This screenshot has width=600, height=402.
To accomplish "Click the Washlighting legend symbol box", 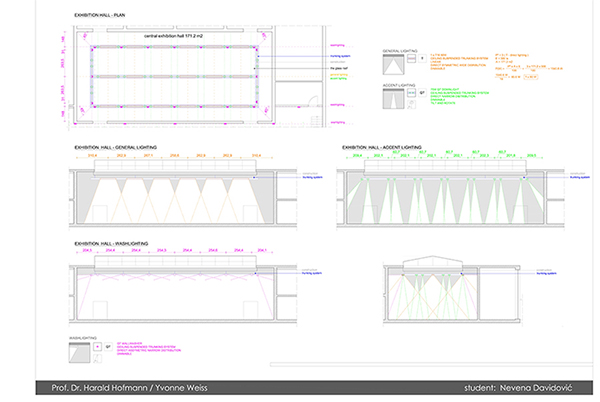I will (78, 353).
